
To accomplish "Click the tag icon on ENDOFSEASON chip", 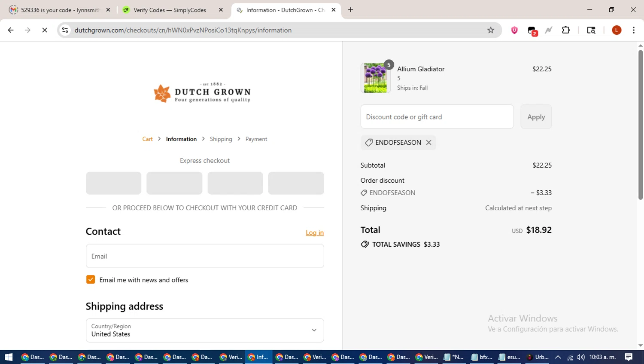I will [x=369, y=143].
